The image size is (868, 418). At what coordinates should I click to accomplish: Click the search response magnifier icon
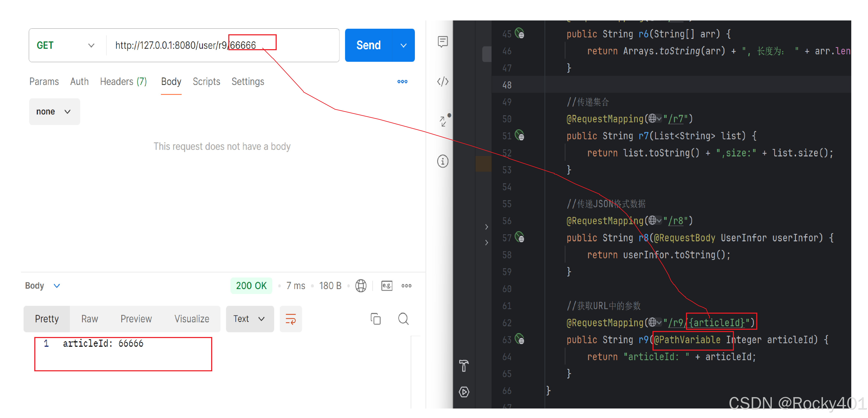pos(403,319)
